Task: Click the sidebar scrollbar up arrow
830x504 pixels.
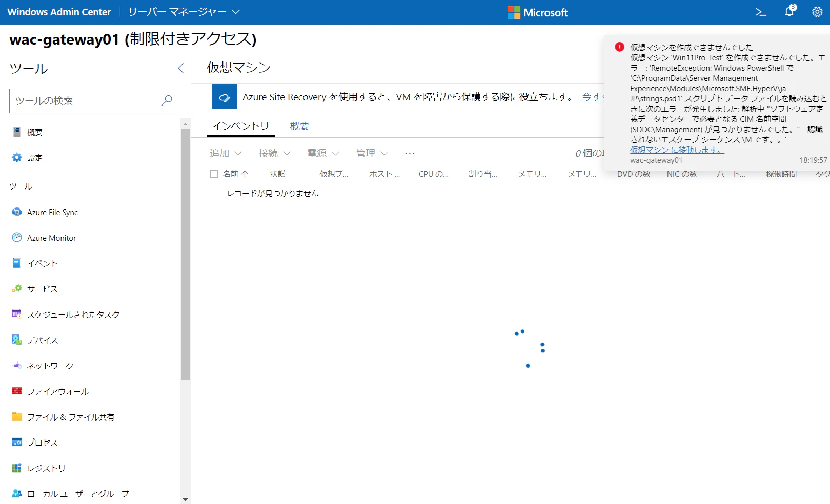Action: click(x=185, y=124)
